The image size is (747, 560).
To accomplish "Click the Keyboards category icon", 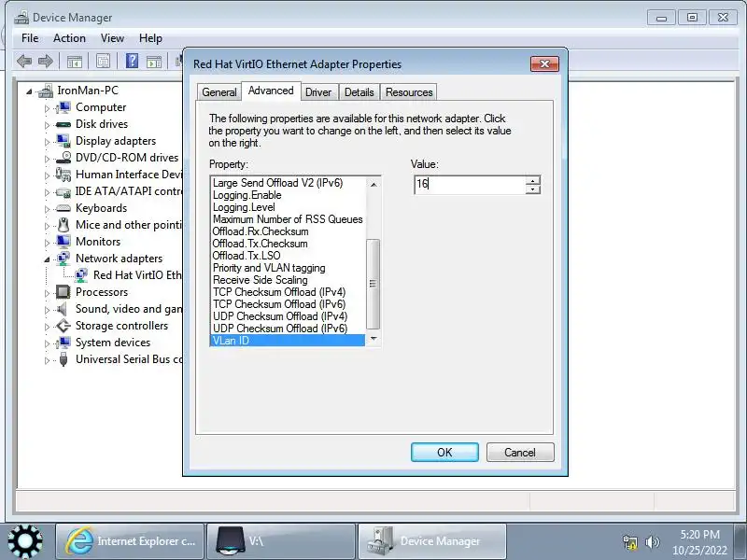I will (x=63, y=208).
